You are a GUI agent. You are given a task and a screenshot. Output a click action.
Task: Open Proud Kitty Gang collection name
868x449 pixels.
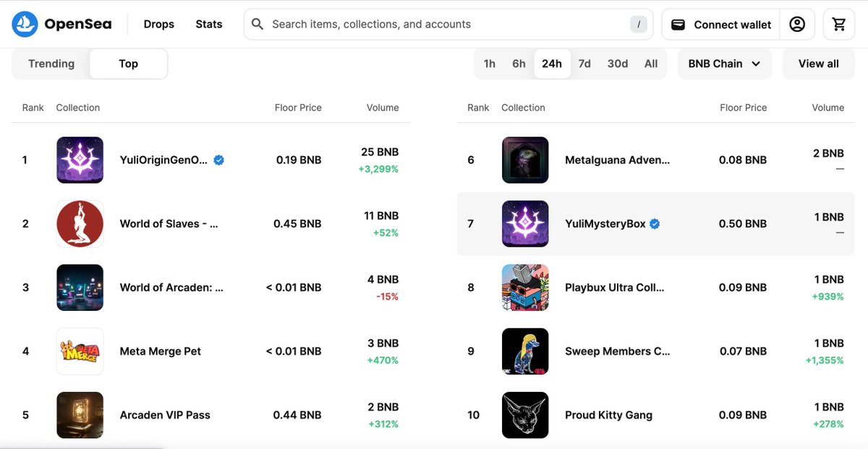(608, 415)
